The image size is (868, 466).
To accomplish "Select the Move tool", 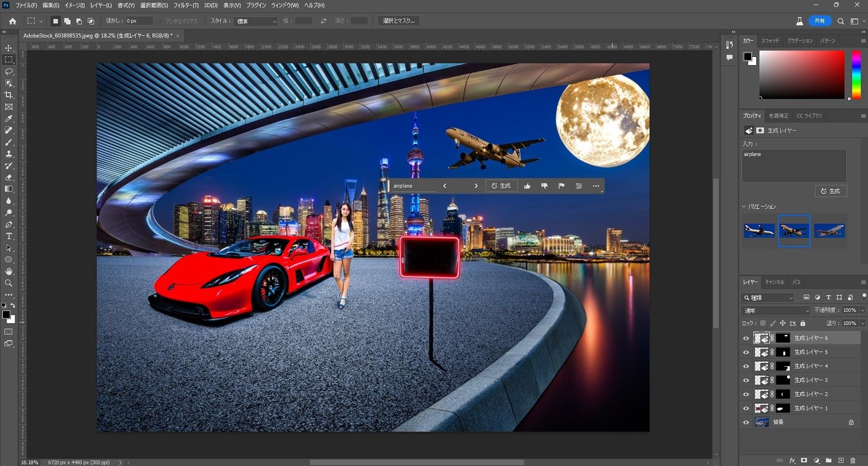I will [x=9, y=48].
